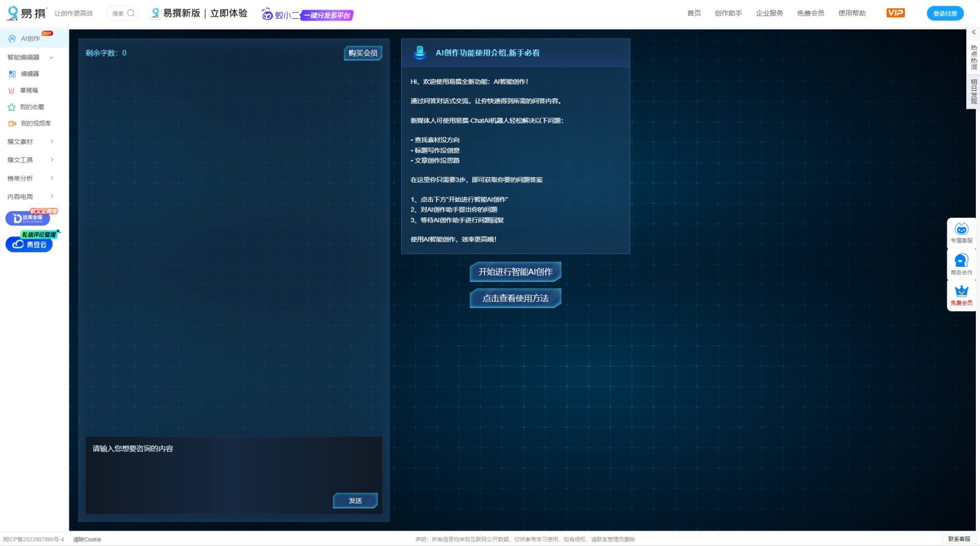Click the orange VIP badge icon

pyautogui.click(x=895, y=13)
